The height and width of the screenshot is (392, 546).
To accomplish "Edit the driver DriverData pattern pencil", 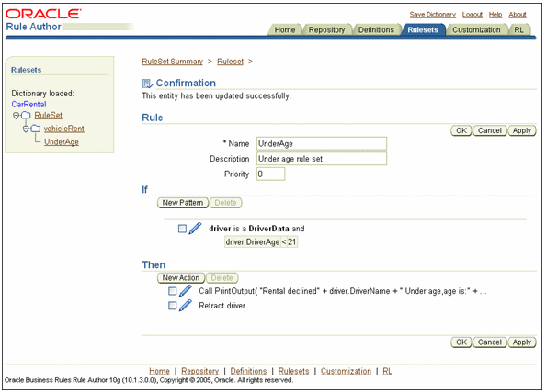I will (195, 229).
